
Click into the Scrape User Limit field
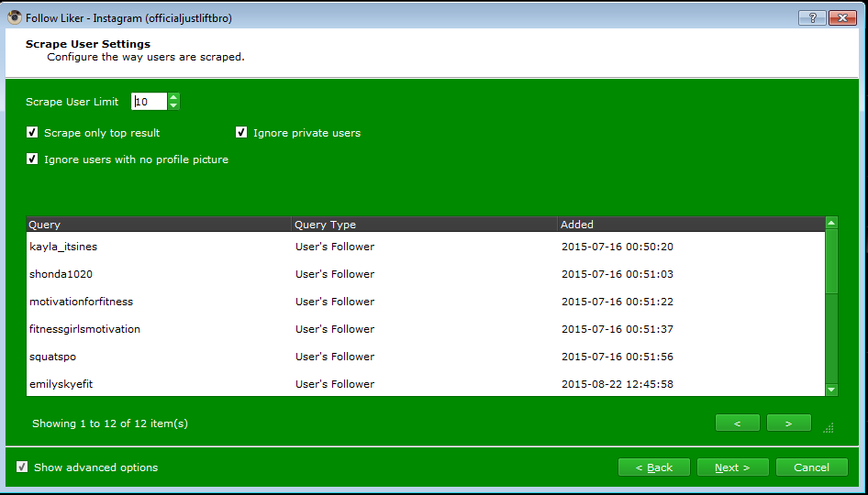point(150,101)
